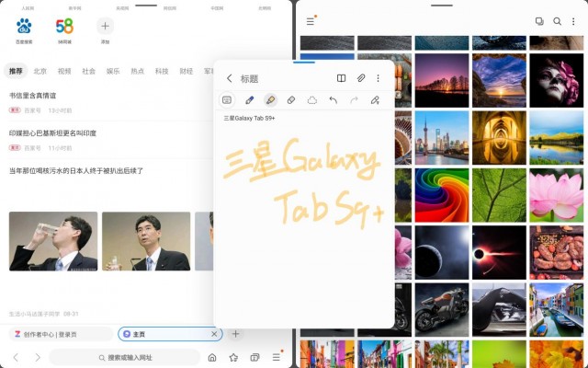Go back in the browser
588x368 pixels.
[16, 357]
